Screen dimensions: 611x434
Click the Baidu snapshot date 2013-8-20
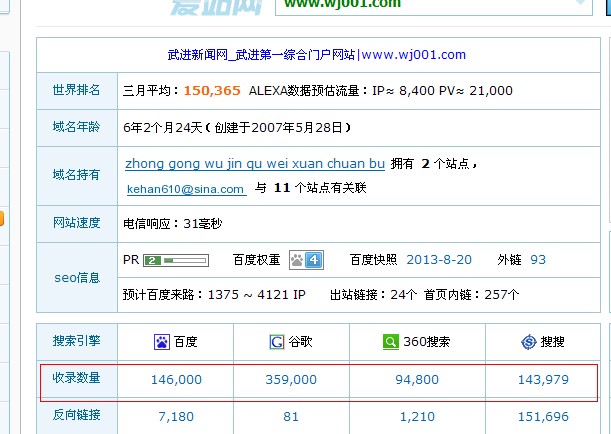[439, 260]
